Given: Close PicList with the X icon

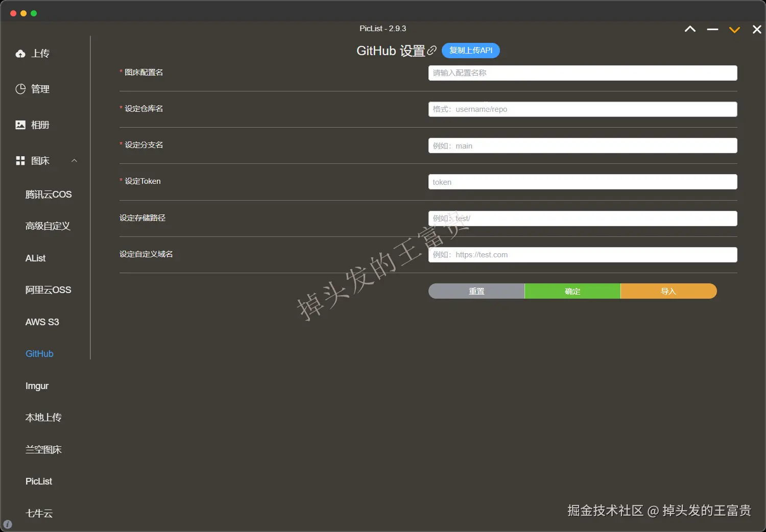Looking at the screenshot, I should (x=757, y=30).
